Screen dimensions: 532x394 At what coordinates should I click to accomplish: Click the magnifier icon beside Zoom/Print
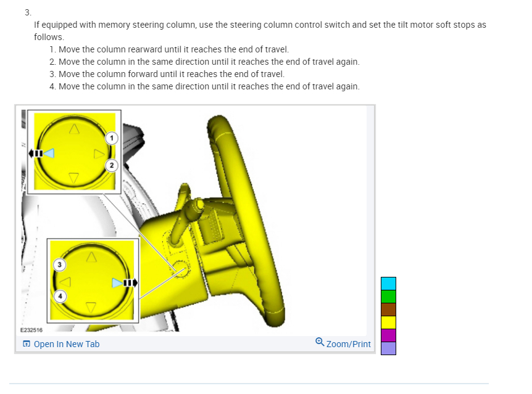point(320,342)
